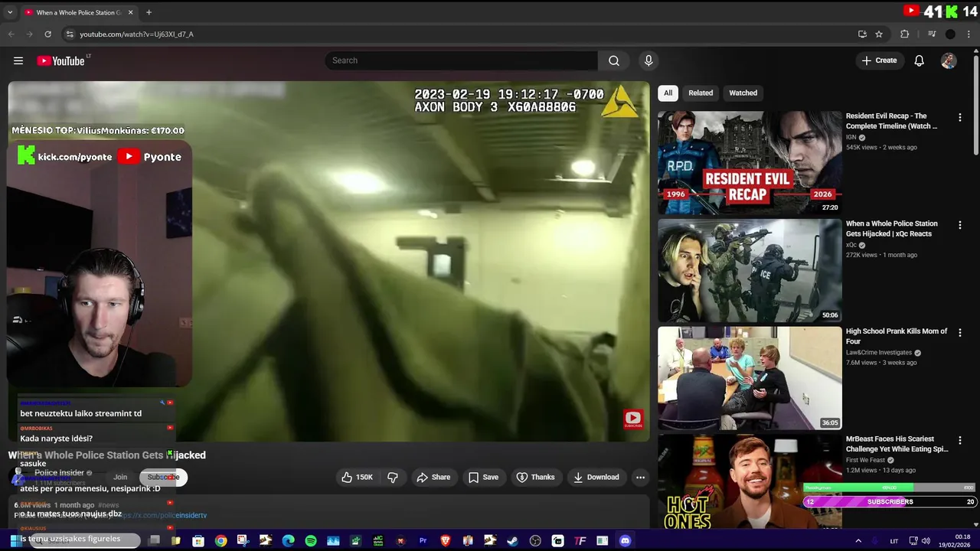980x551 pixels.
Task: Show hidden system tray icons
Action: (x=857, y=541)
